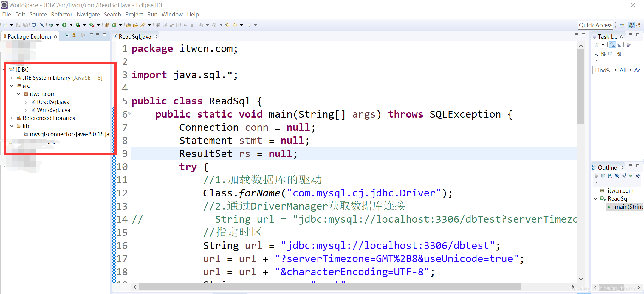The height and width of the screenshot is (294, 644).
Task: Click the editor vertical scrollbar thumb
Action: tap(581, 87)
